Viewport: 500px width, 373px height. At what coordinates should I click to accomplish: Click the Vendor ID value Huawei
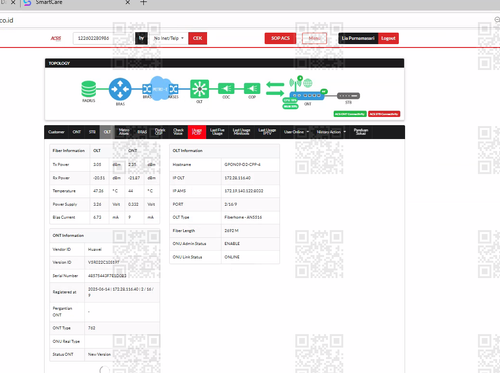tap(95, 249)
